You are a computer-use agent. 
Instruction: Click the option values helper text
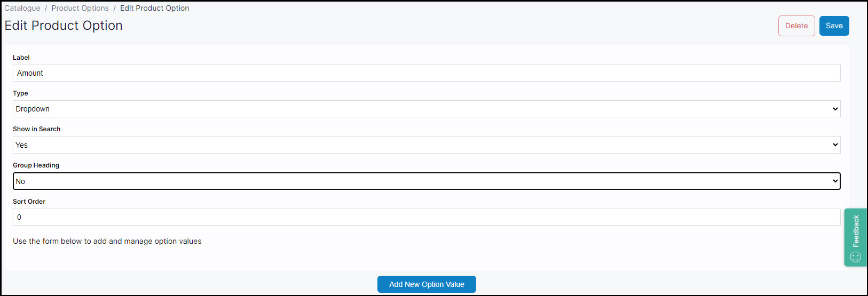(107, 241)
